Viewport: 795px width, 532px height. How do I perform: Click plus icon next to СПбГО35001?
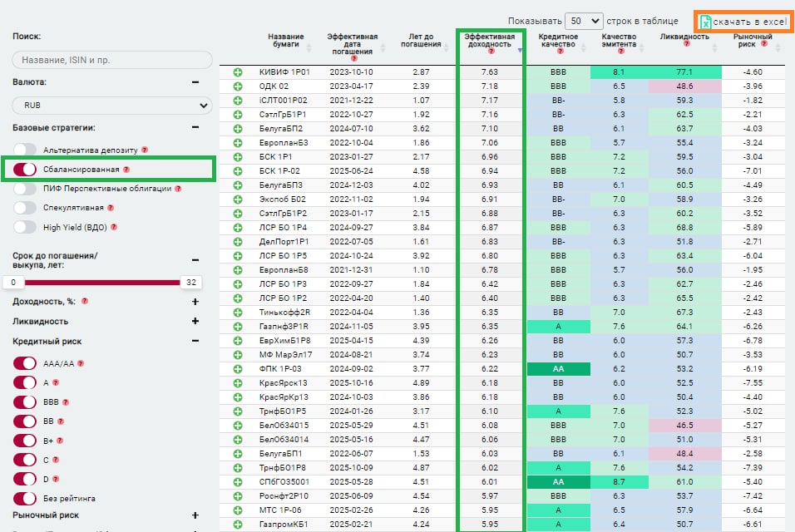(x=238, y=482)
